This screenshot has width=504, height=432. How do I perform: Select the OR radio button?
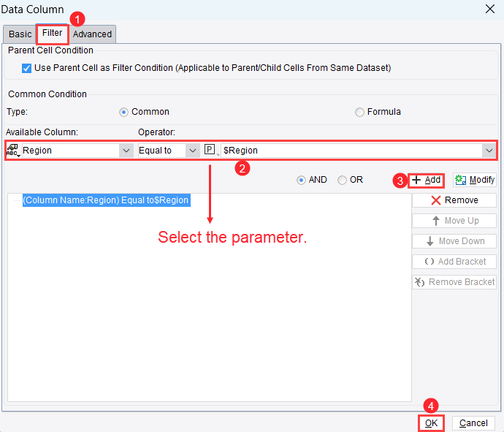pyautogui.click(x=342, y=180)
